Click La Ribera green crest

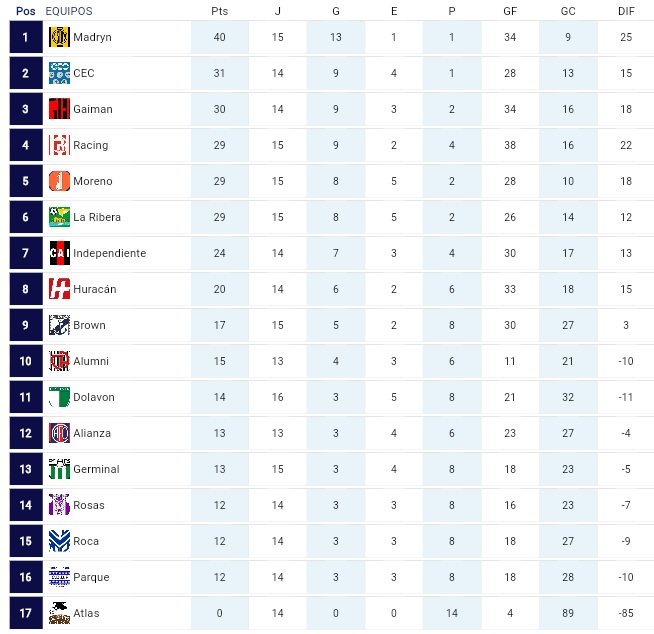pos(59,217)
